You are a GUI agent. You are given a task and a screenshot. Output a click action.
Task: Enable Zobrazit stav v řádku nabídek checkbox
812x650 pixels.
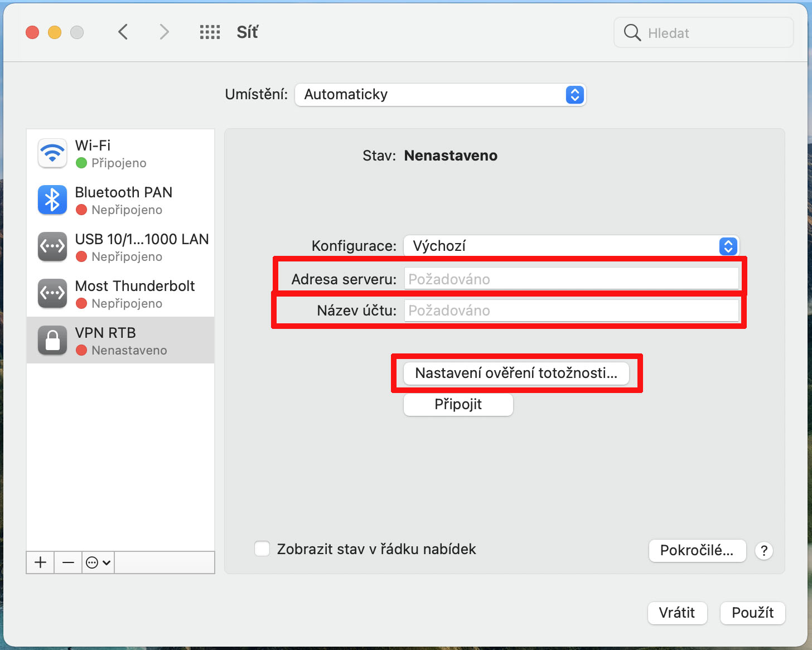[262, 549]
